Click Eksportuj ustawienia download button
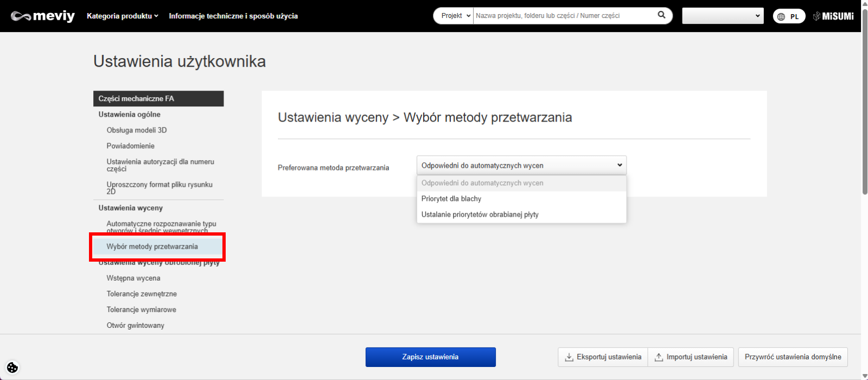 coord(603,357)
